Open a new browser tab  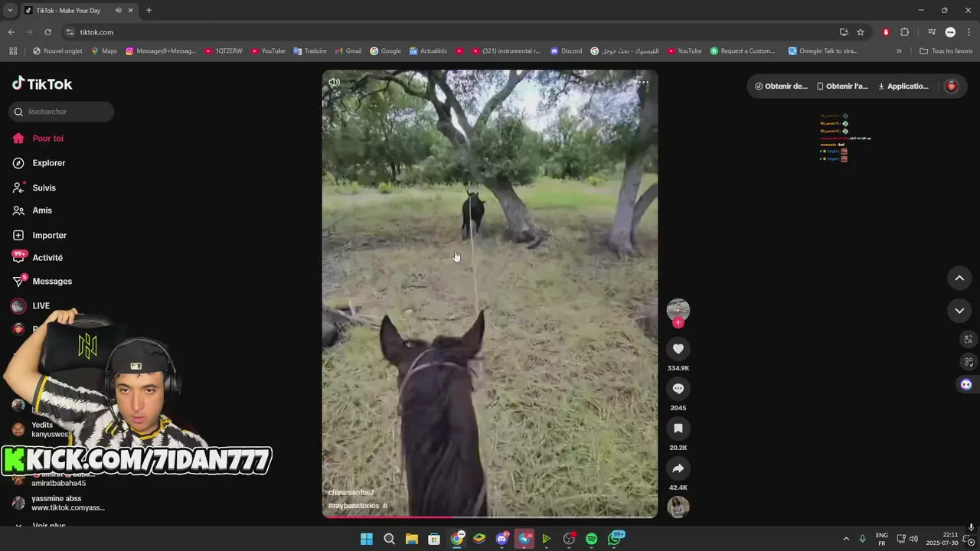tap(149, 10)
